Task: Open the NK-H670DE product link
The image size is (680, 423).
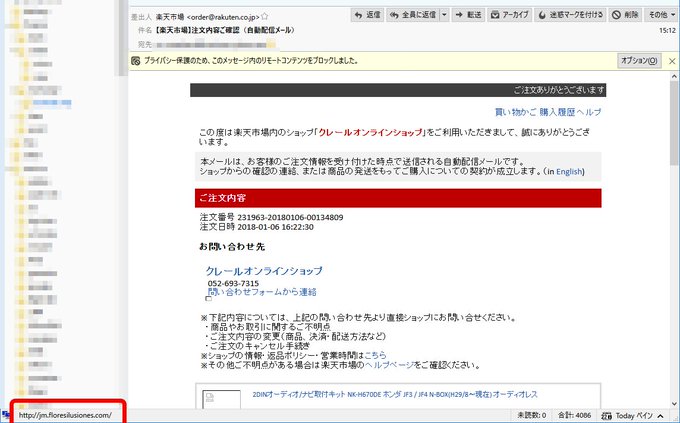Action: click(395, 394)
